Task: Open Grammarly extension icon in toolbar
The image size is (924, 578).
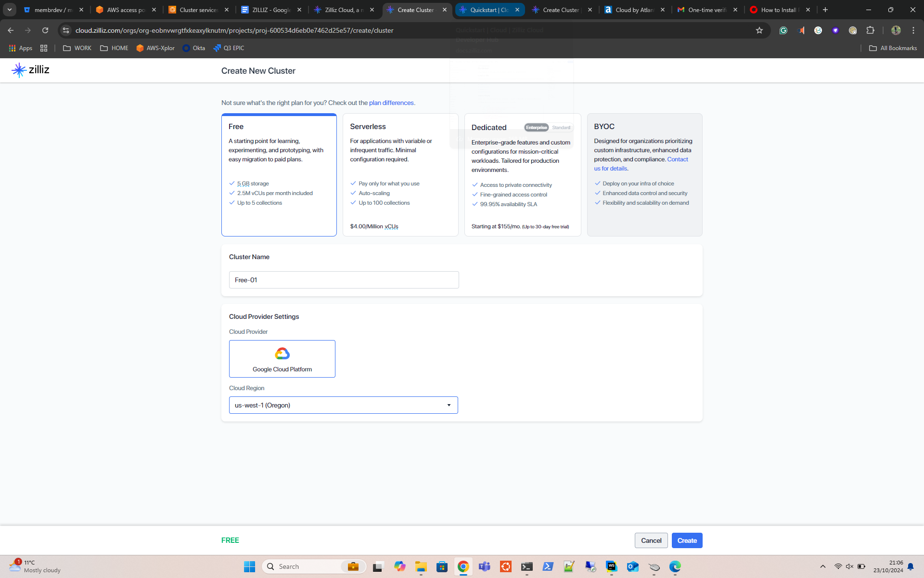Action: (783, 30)
